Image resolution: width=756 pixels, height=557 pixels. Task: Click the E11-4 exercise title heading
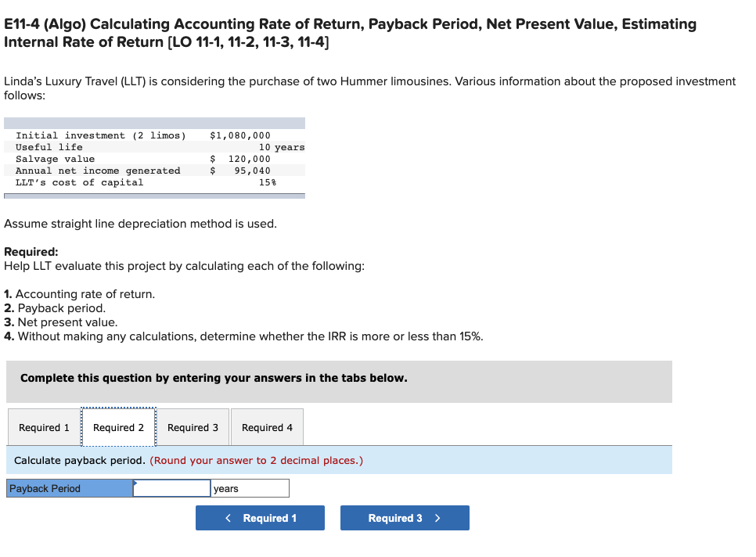coord(350,33)
